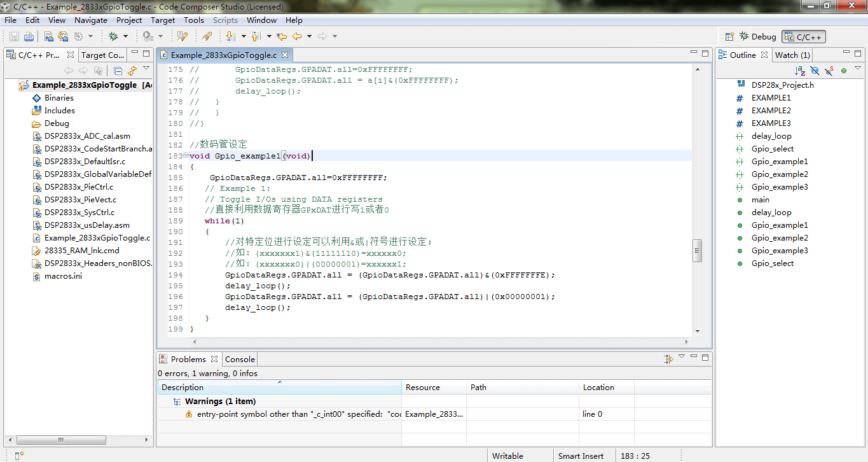Toggle Link with Editor in project explorer
Image resolution: width=868 pixels, height=462 pixels.
click(132, 71)
